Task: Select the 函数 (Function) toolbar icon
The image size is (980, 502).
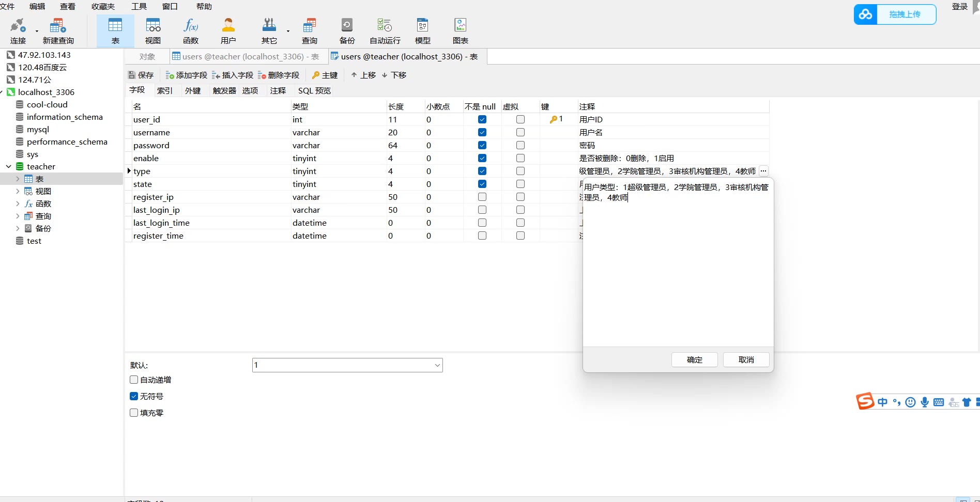Action: 191,31
